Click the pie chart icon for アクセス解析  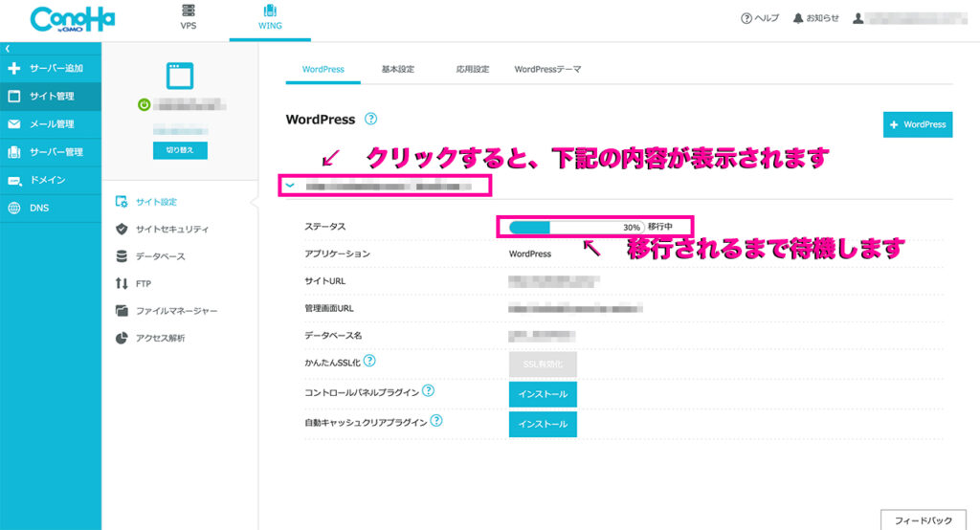[122, 338]
